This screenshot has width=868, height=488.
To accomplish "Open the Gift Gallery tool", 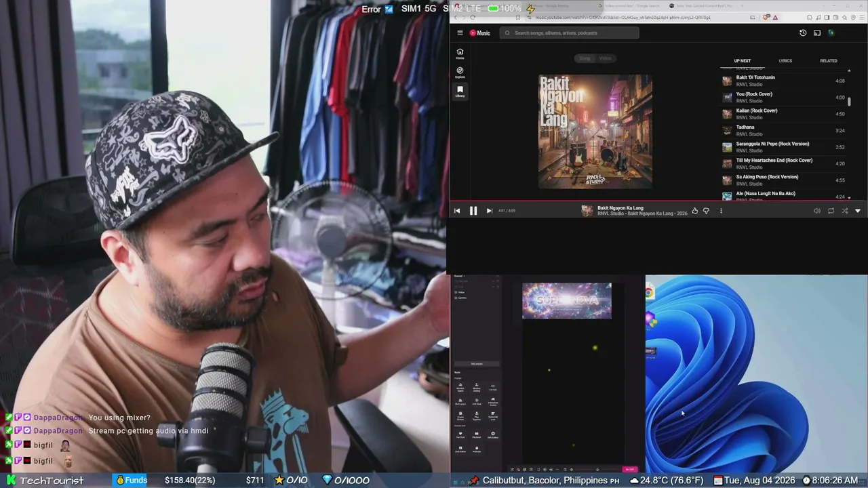I will 493,434.
